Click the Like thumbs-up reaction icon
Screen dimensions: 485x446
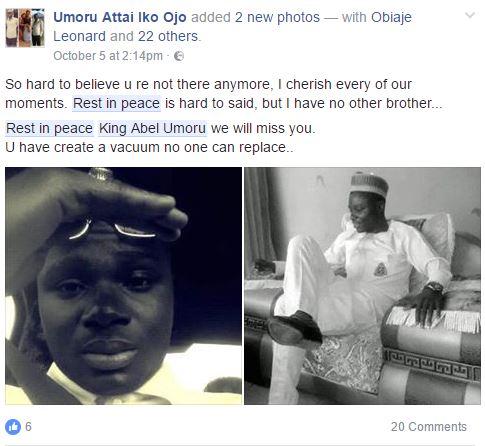(13, 427)
